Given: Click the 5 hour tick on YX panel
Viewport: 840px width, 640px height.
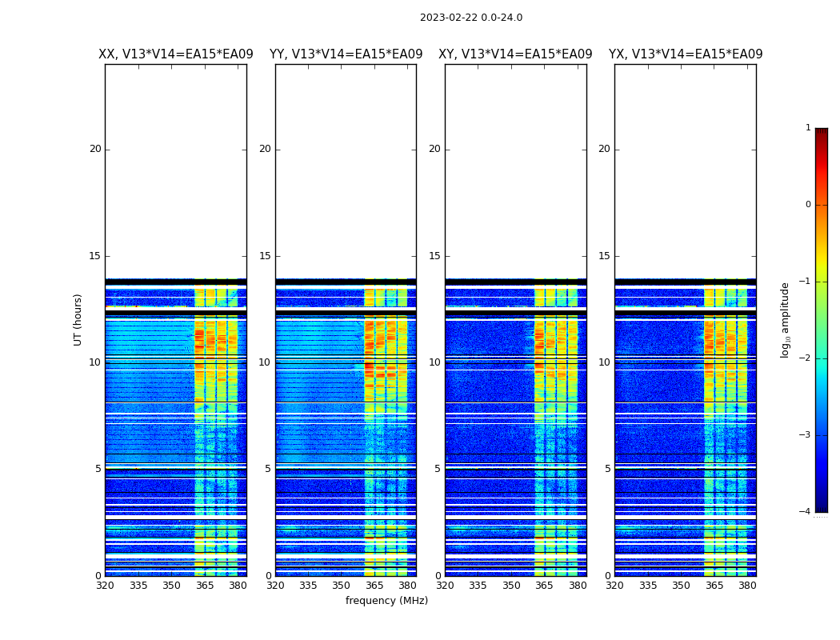Looking at the screenshot, I should pyautogui.click(x=607, y=469).
